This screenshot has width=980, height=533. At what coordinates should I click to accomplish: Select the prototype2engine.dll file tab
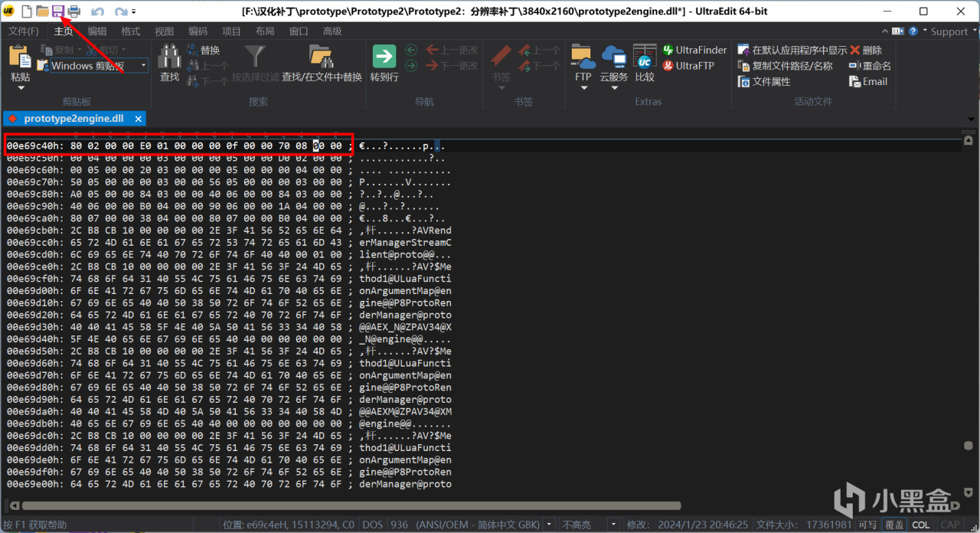click(73, 119)
